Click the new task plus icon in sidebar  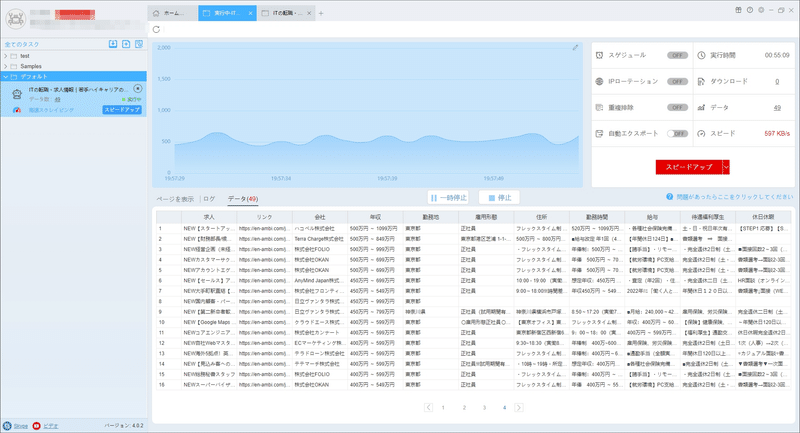[126, 44]
